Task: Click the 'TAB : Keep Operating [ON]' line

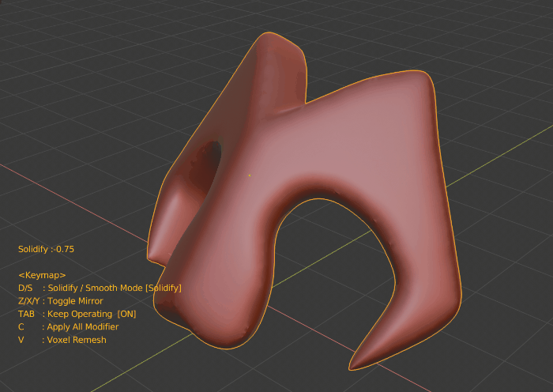Action: [x=77, y=314]
